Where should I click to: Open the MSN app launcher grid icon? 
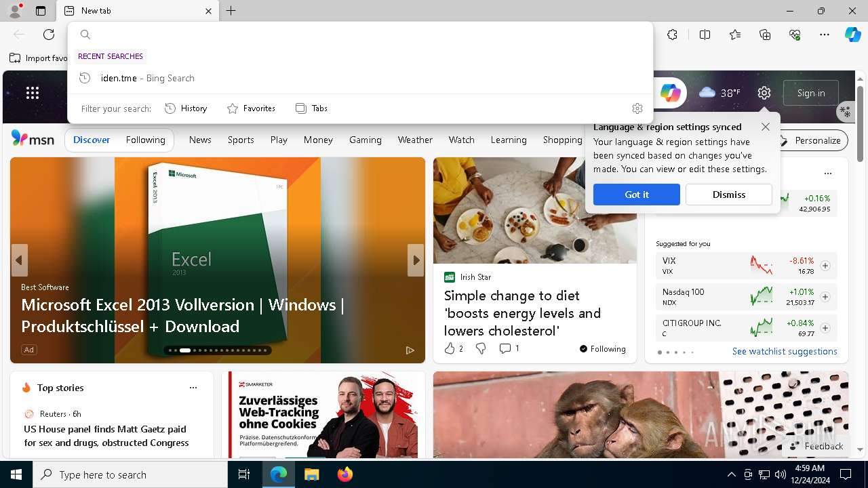pos(33,93)
